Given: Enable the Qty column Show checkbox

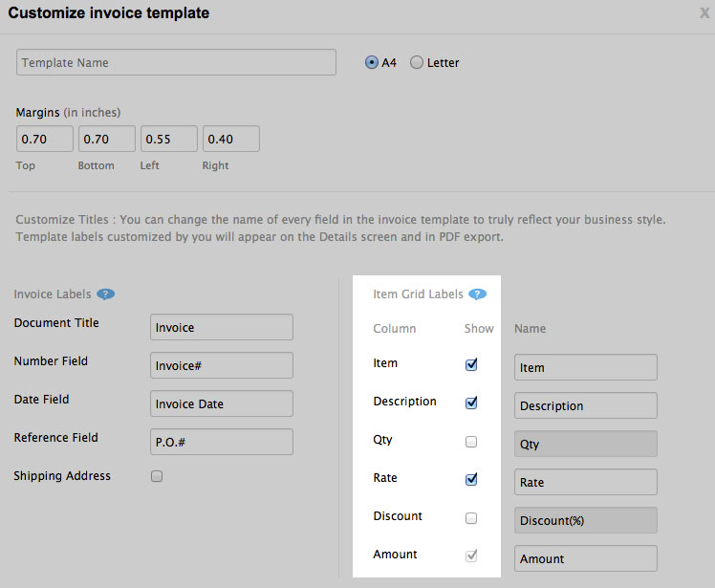Looking at the screenshot, I should pos(471,442).
